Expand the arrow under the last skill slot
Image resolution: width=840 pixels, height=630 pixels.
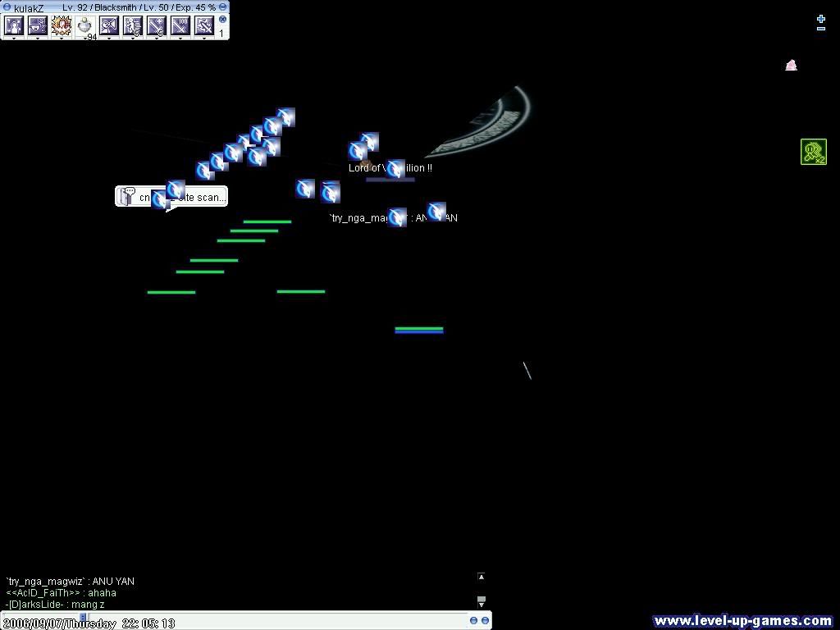click(x=204, y=38)
